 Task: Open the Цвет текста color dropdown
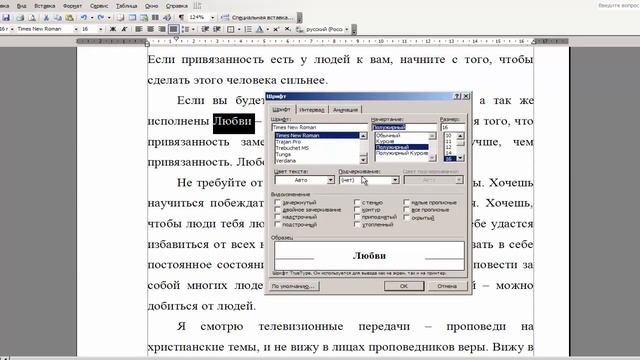pyautogui.click(x=331, y=180)
